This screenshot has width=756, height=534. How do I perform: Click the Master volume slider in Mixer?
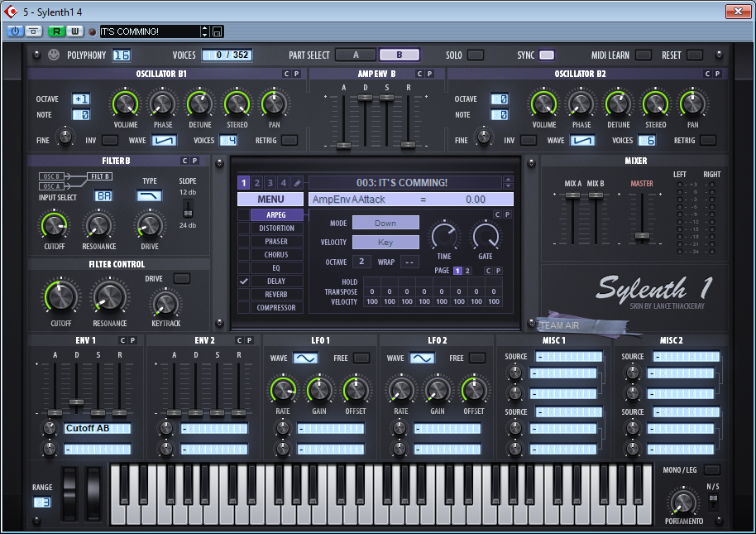(x=641, y=236)
